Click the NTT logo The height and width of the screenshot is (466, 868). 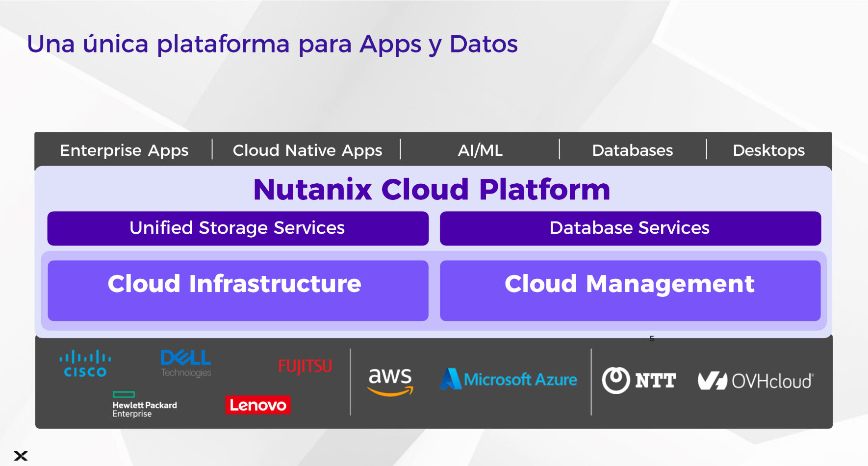[x=639, y=380]
